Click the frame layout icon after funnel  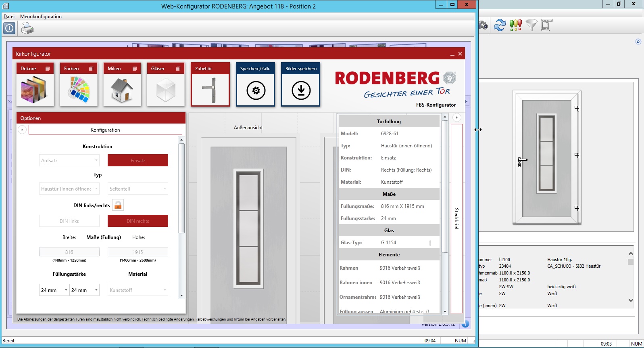pyautogui.click(x=546, y=25)
